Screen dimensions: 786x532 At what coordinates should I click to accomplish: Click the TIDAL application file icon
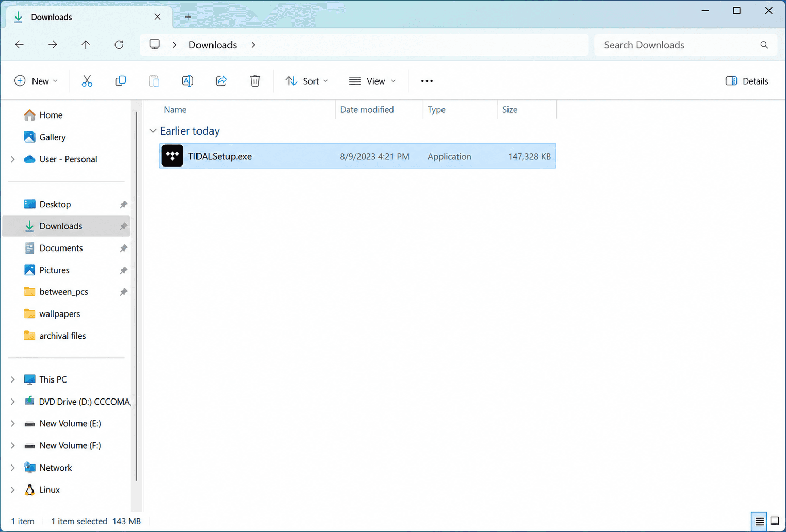coord(172,156)
